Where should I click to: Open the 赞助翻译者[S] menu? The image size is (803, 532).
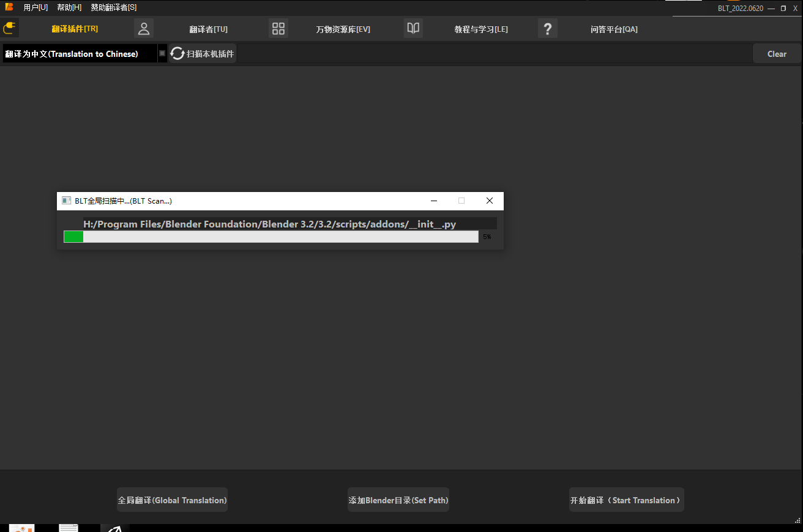(114, 7)
